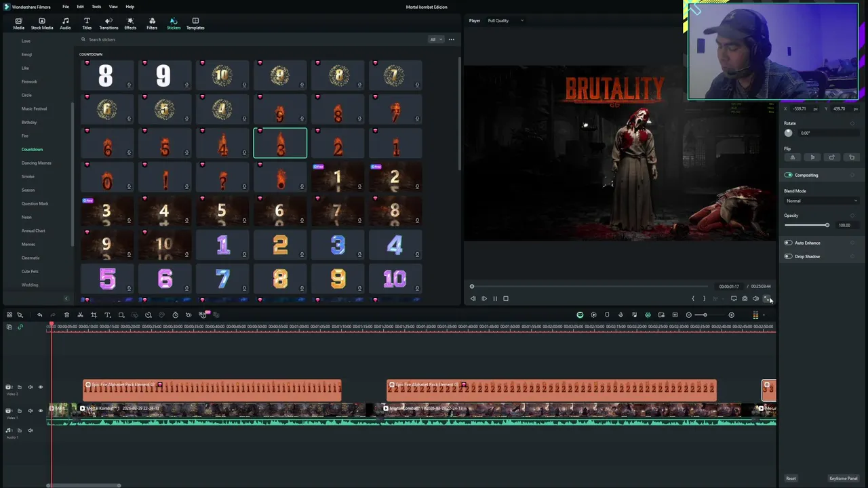Select the Firework sticker category

click(x=29, y=81)
